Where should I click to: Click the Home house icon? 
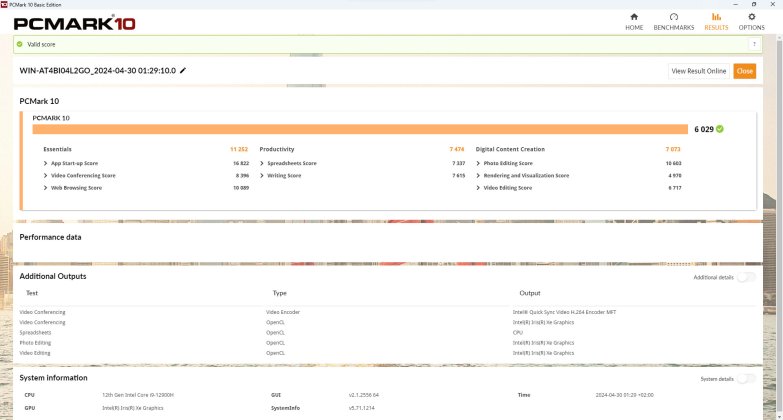634,17
